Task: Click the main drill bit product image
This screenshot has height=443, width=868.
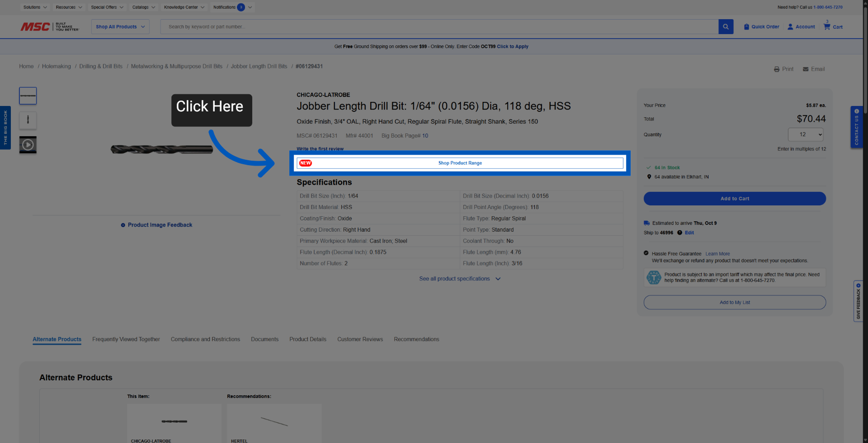Action: [x=162, y=149]
